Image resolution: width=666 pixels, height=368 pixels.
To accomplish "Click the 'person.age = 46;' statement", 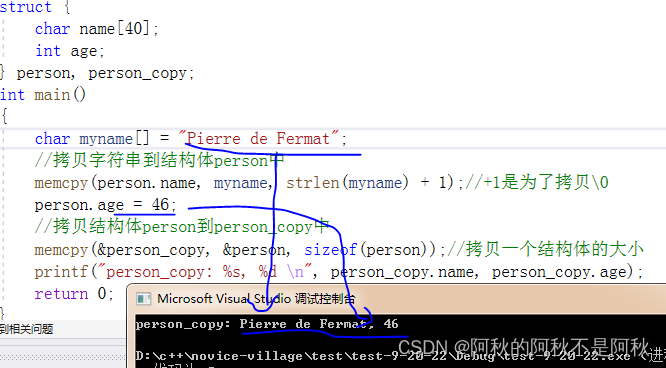I will tap(105, 205).
